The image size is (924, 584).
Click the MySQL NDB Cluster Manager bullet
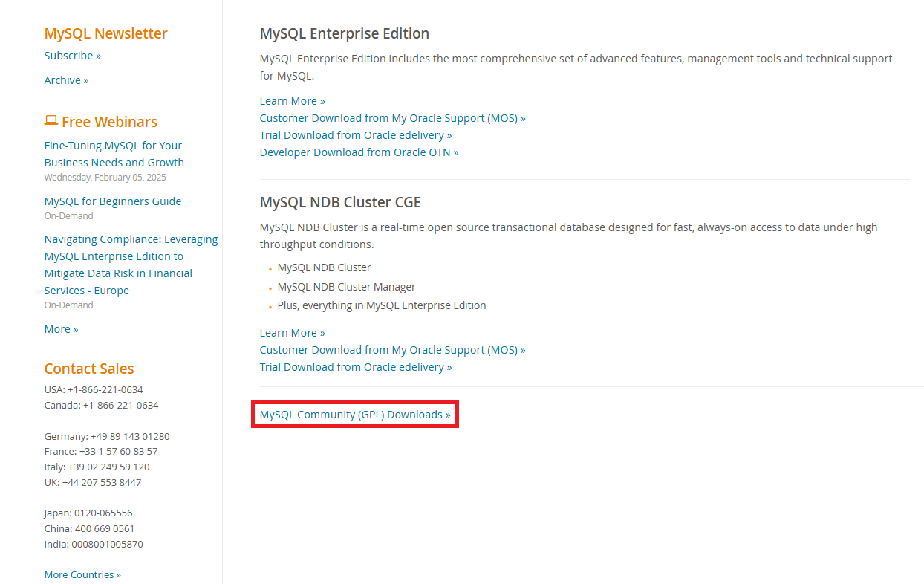coord(346,287)
